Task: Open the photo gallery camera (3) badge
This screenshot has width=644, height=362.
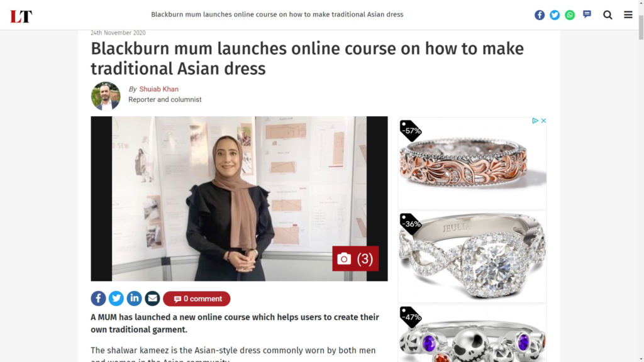Action: [355, 258]
